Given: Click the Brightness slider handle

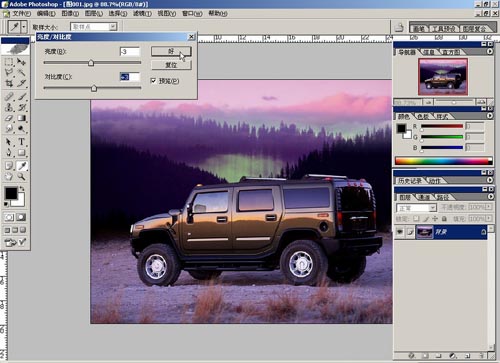Looking at the screenshot, I should click(91, 63).
